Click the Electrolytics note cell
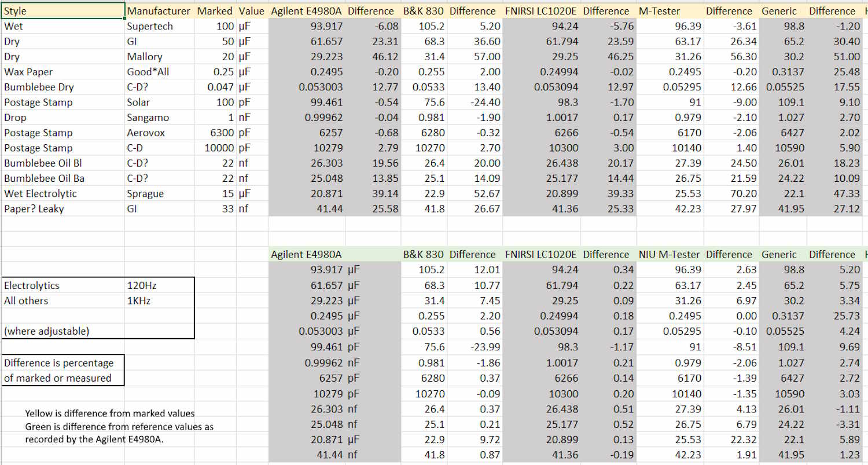Screen dimensions: 868x465 point(32,285)
